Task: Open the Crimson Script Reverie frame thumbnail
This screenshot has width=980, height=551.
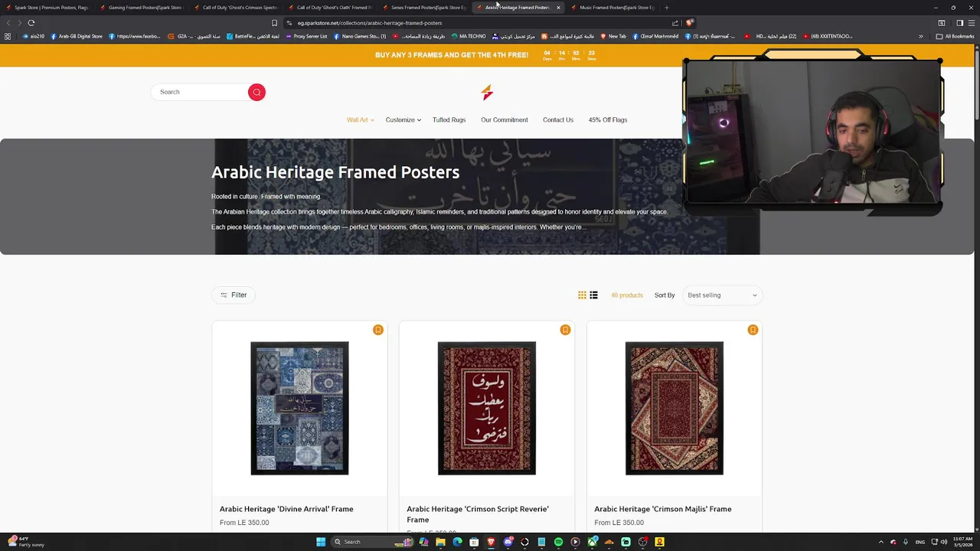Action: point(487,409)
